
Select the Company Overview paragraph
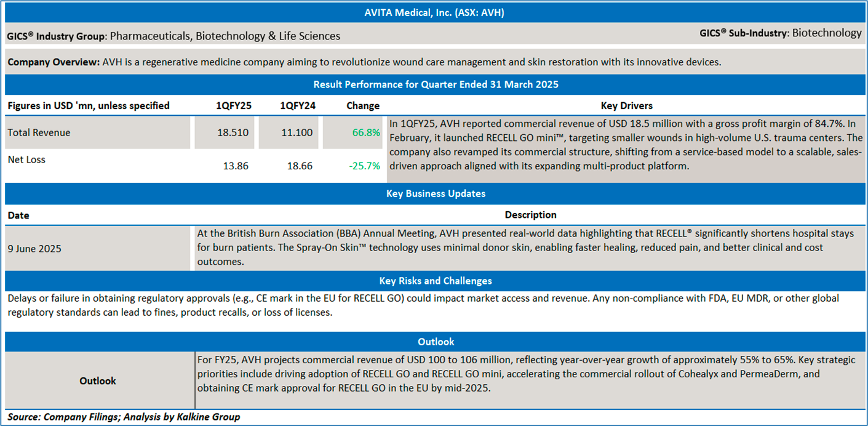[364, 62]
